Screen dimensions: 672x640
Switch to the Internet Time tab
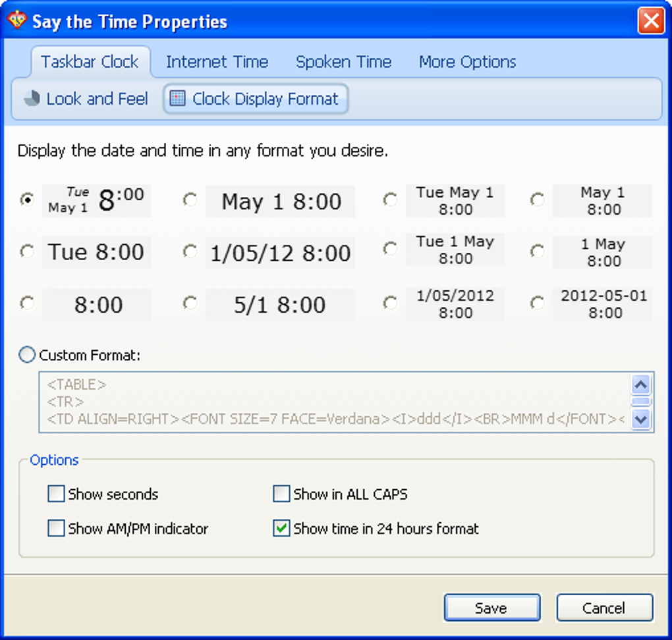pyautogui.click(x=217, y=62)
